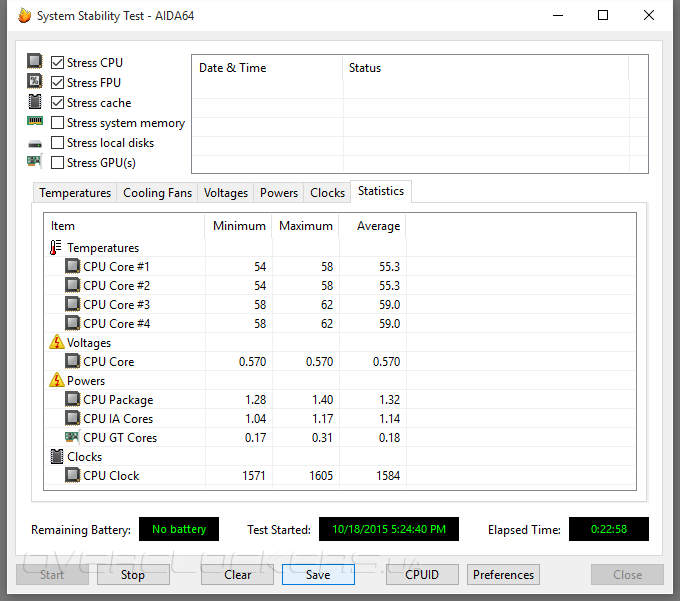680x601 pixels.
Task: Minimize the AIDA64 window
Action: tap(558, 16)
